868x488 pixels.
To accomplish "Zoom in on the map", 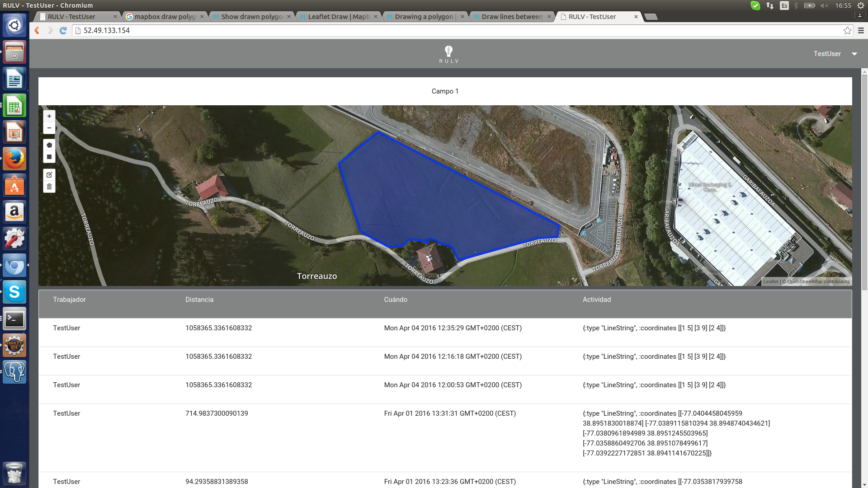I will [x=49, y=116].
